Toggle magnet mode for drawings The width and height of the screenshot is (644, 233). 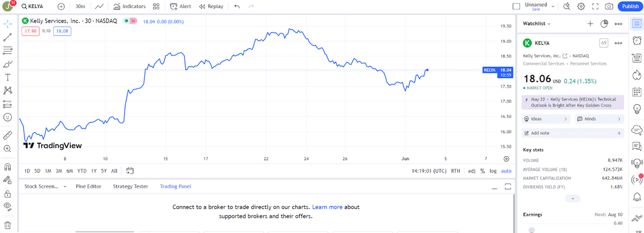click(8, 166)
